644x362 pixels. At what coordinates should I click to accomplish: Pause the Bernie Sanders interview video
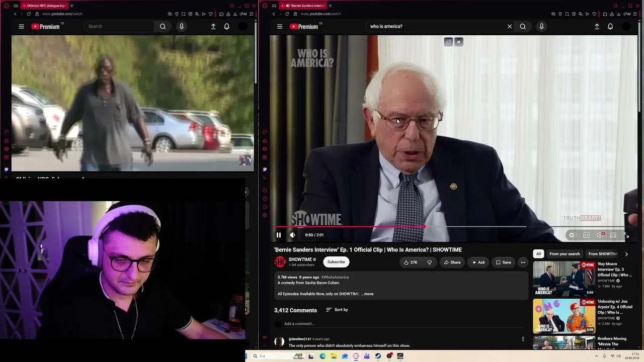(278, 235)
